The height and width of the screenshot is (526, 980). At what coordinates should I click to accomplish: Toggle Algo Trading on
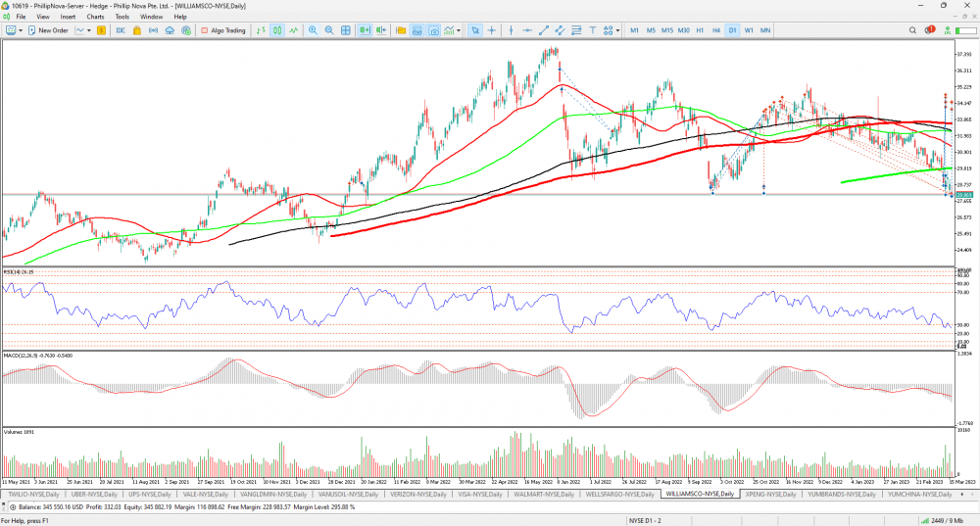pos(223,30)
